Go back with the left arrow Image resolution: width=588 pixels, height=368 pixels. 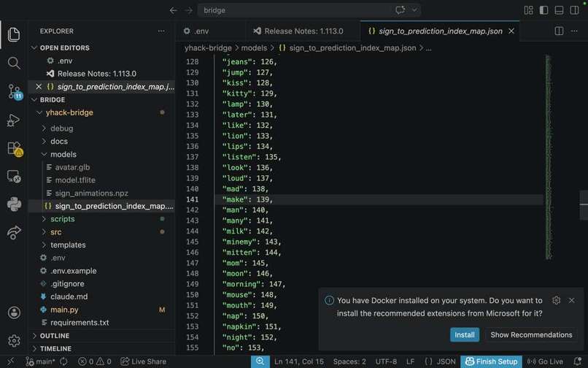tap(173, 10)
